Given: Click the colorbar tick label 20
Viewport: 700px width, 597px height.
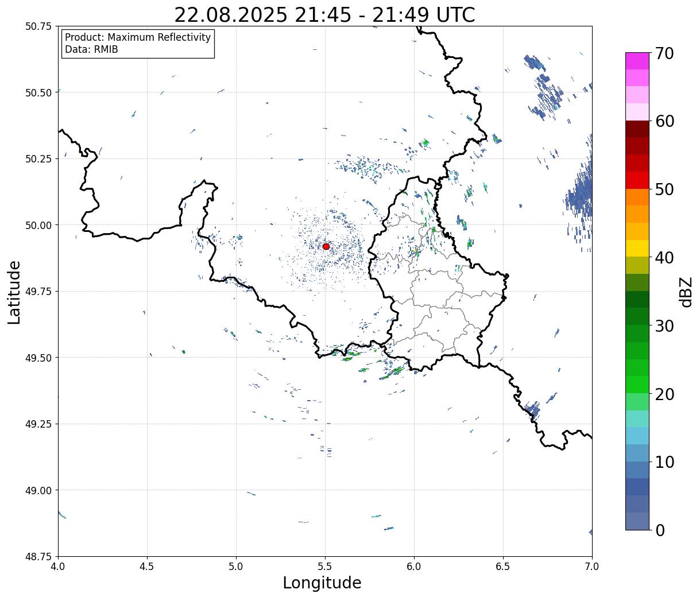Looking at the screenshot, I should coord(664,394).
